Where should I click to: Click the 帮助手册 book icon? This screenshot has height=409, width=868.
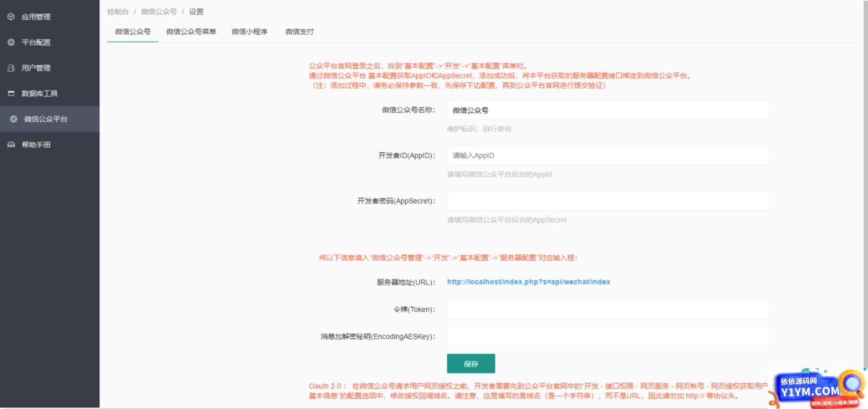(11, 145)
